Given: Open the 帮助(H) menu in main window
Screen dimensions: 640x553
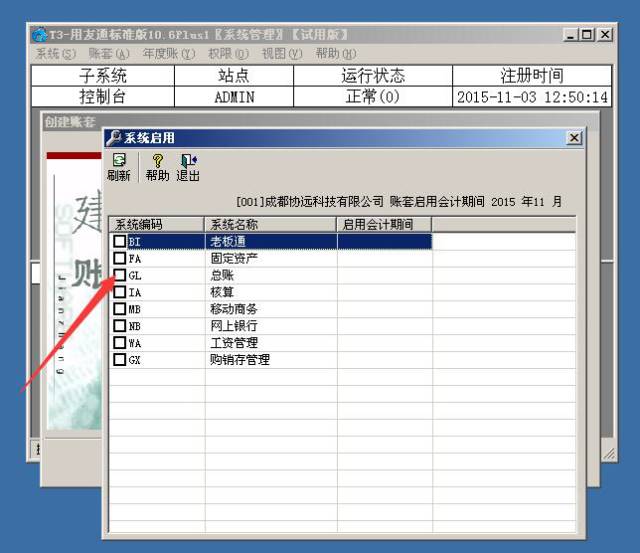Looking at the screenshot, I should click(336, 53).
